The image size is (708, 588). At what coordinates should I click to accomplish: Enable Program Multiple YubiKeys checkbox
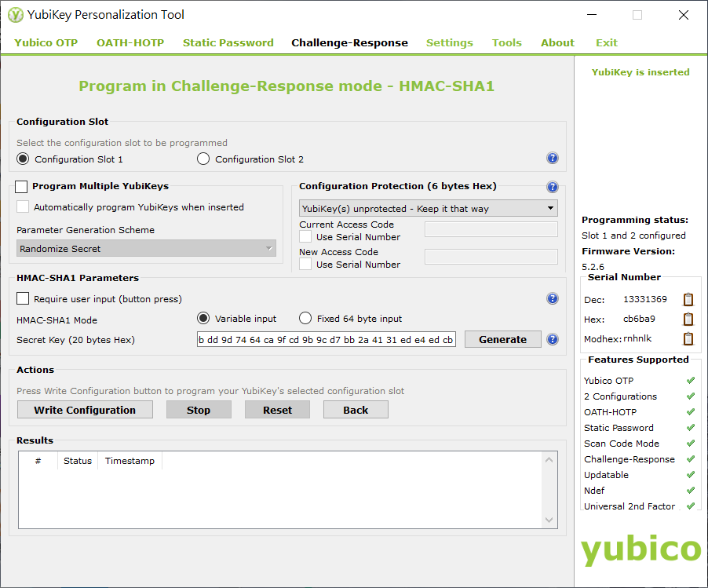(21, 187)
